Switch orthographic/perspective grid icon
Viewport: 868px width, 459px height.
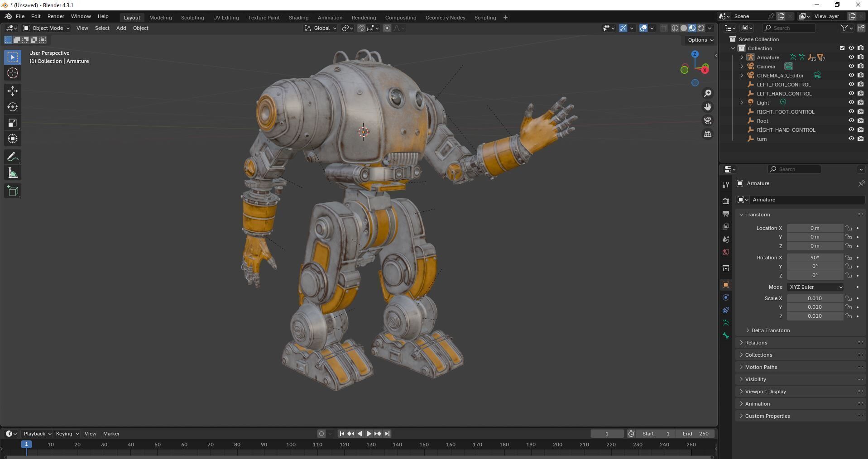[x=707, y=134]
